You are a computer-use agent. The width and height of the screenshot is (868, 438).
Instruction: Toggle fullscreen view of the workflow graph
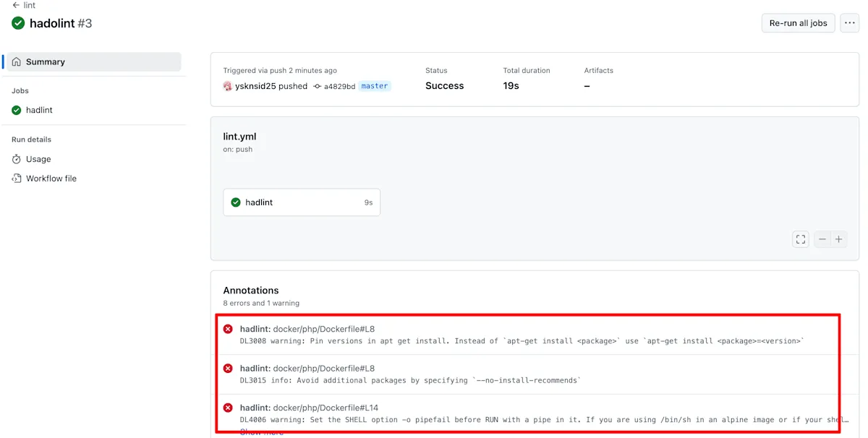click(801, 239)
